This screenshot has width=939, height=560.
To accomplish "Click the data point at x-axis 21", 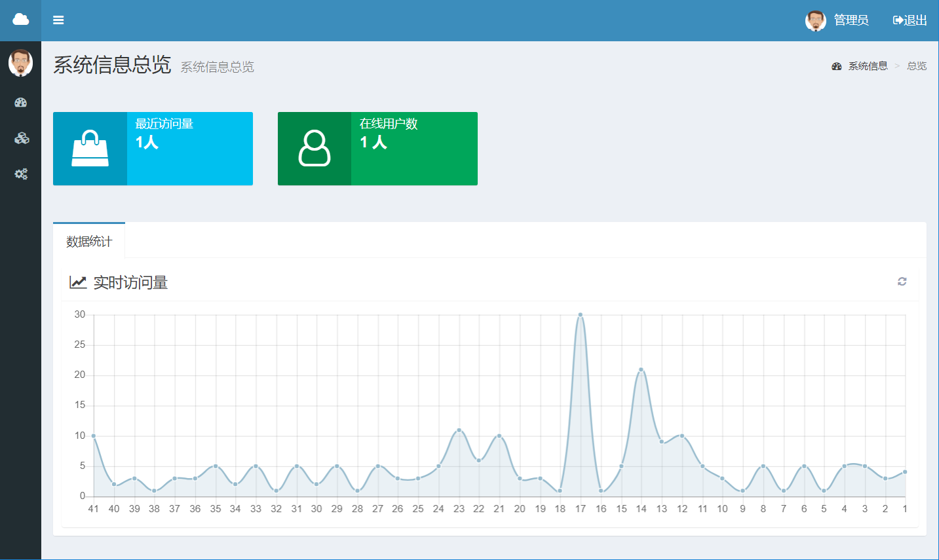I will click(499, 436).
